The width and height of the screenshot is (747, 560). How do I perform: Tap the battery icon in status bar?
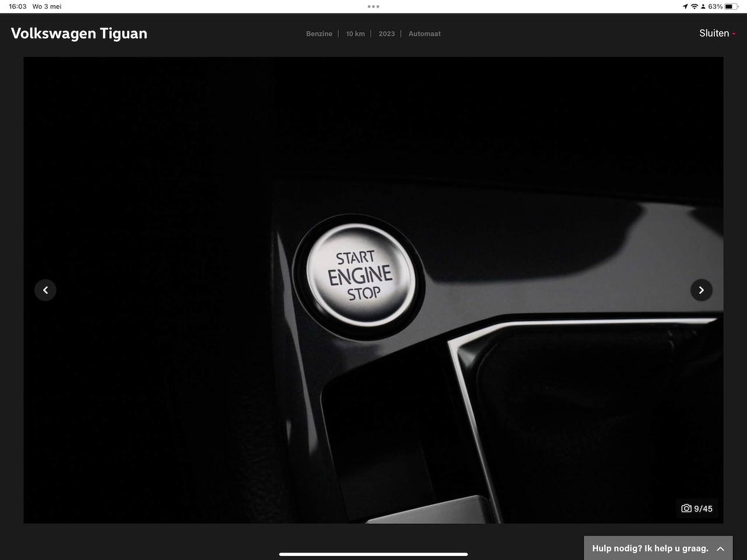(731, 6)
